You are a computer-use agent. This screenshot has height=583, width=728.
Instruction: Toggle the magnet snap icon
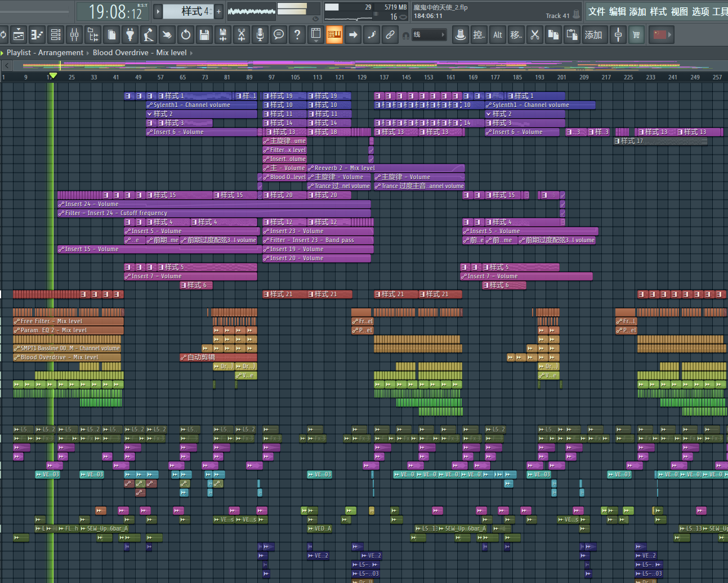[x=405, y=35]
